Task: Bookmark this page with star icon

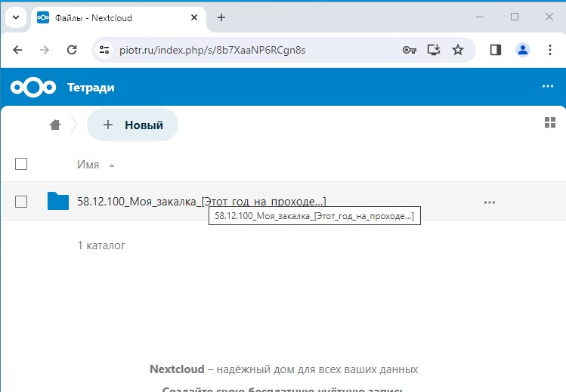Action: click(x=458, y=50)
